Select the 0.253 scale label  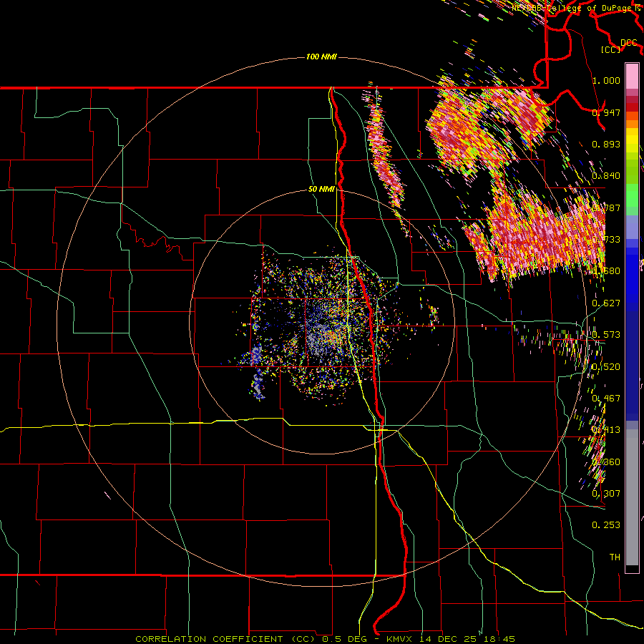[x=606, y=525]
